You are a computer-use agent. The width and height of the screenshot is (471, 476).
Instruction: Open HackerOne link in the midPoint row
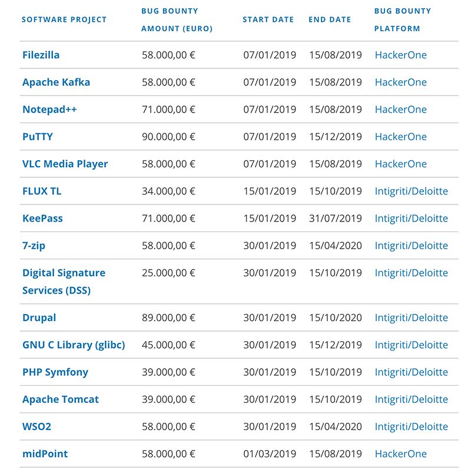click(x=400, y=454)
